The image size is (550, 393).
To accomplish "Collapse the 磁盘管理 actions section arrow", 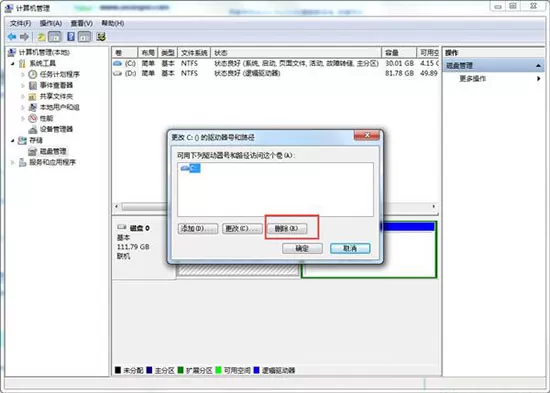I will pos(538,66).
